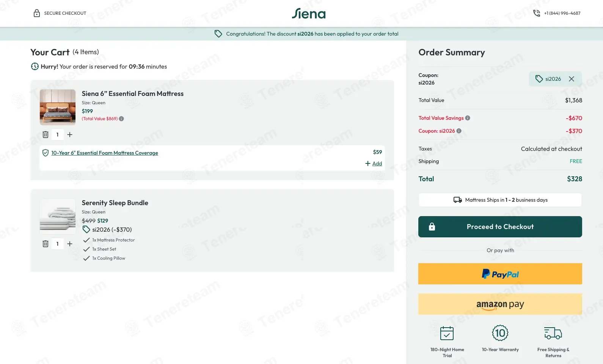Screen dimensions: 603x364
Task: Click the shield icon for mattress coverage
Action: 46,153
